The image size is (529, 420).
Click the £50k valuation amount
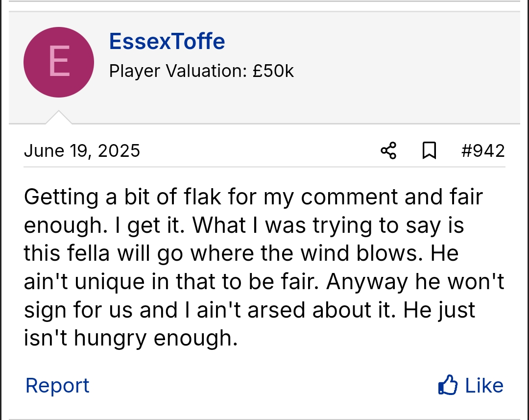click(273, 72)
